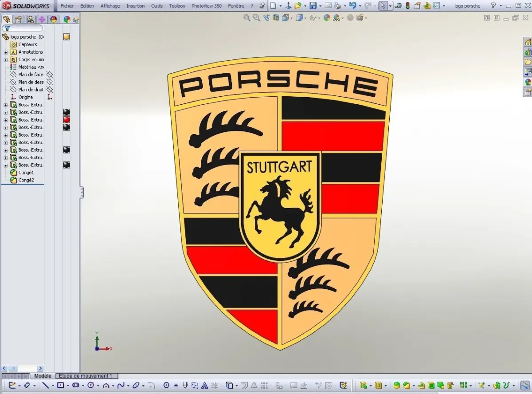Select the Spline sketch tool
This screenshot has height=394, width=532.
121,385
